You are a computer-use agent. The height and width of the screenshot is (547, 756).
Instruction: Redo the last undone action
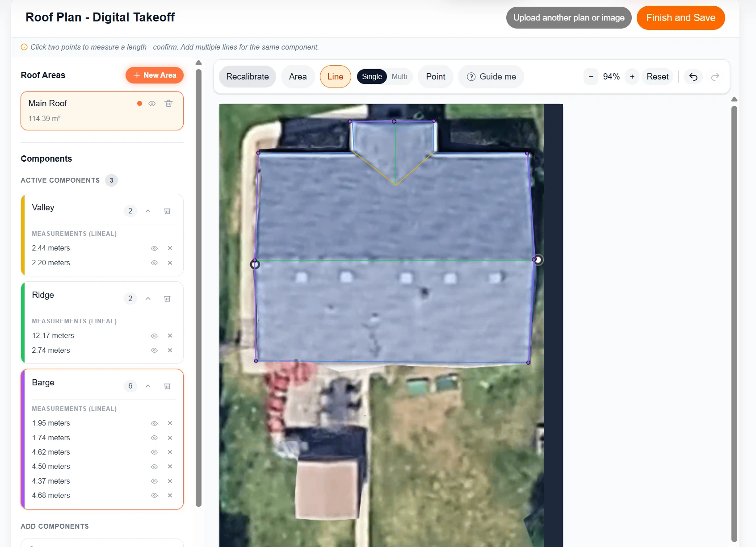pyautogui.click(x=715, y=77)
